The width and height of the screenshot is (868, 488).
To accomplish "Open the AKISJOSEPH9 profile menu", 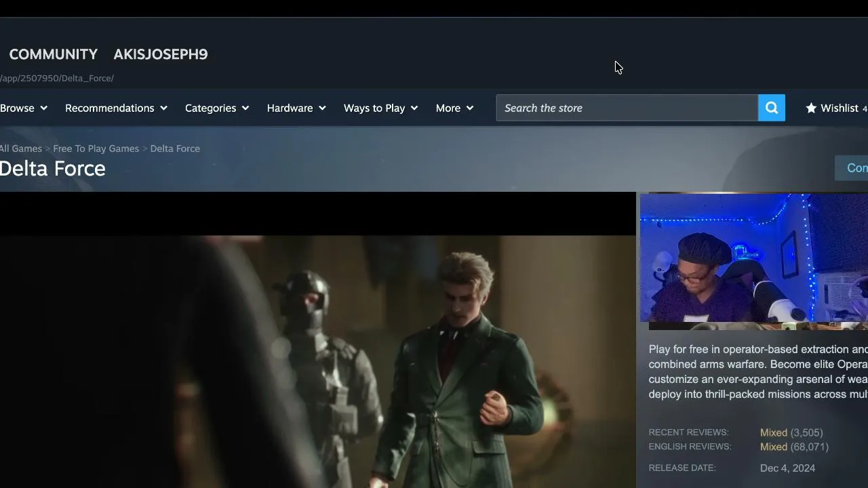I will [161, 54].
